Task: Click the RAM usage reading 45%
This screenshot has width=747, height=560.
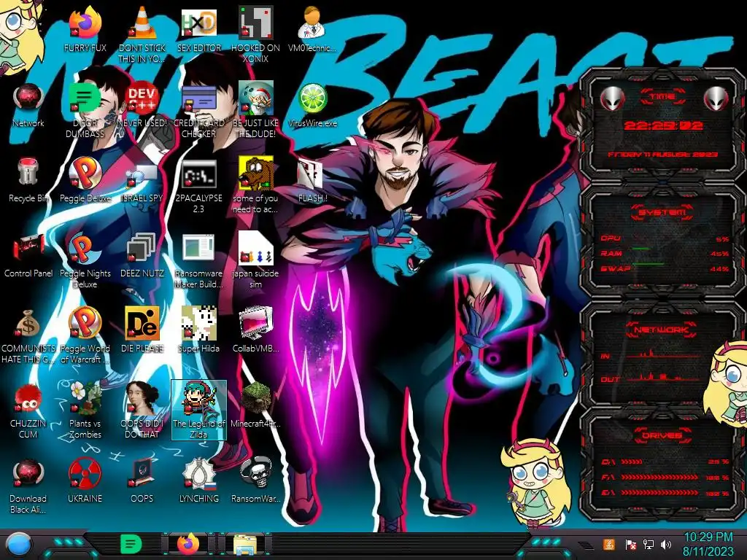Action: [x=719, y=253]
